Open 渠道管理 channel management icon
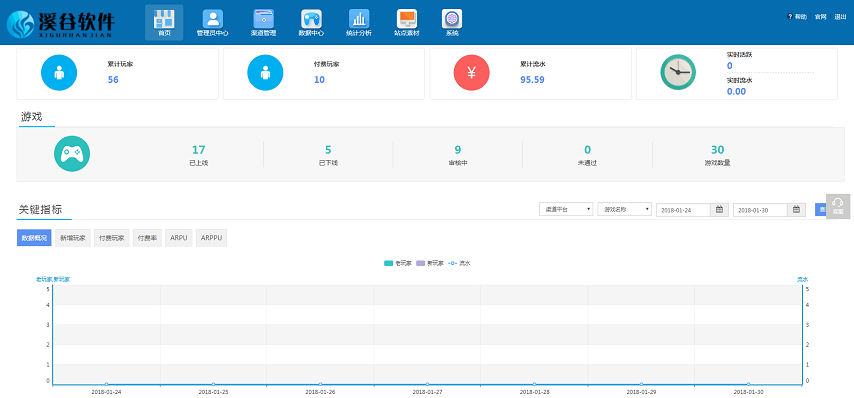This screenshot has height=398, width=854. (x=264, y=22)
